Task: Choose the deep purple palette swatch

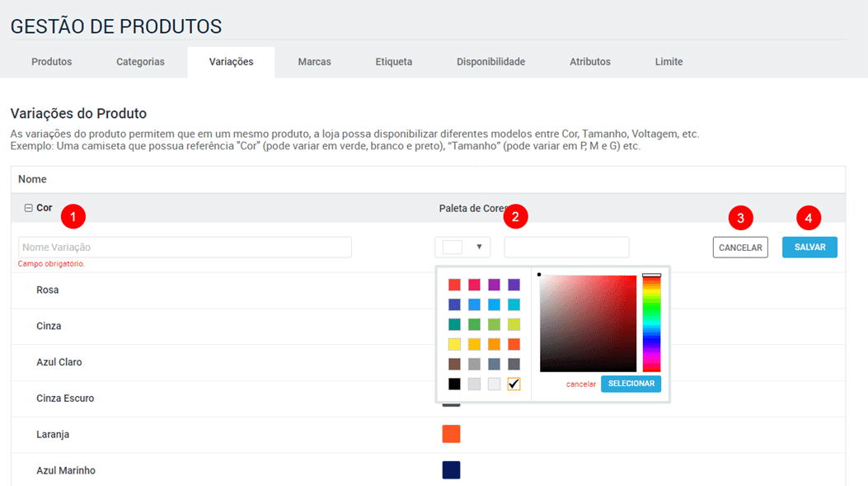Action: pyautogui.click(x=514, y=285)
